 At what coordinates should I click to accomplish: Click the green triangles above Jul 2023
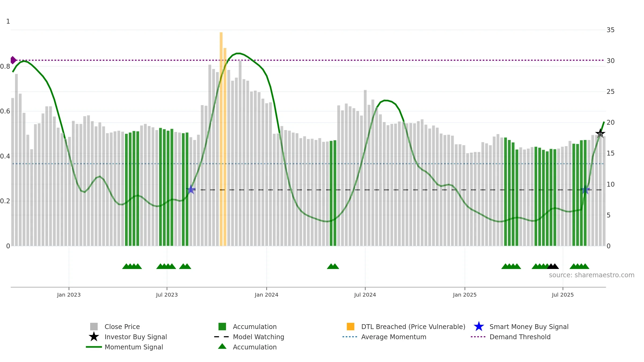[x=166, y=266]
